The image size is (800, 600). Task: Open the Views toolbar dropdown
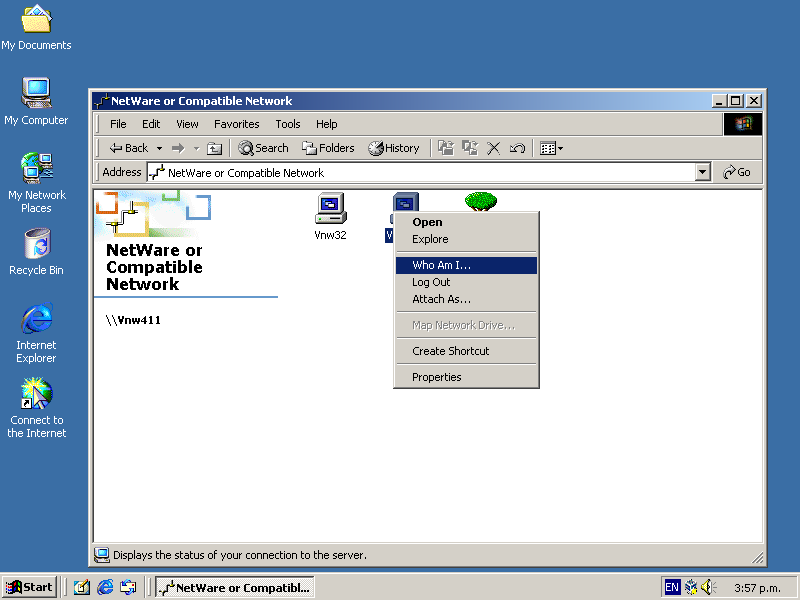552,148
